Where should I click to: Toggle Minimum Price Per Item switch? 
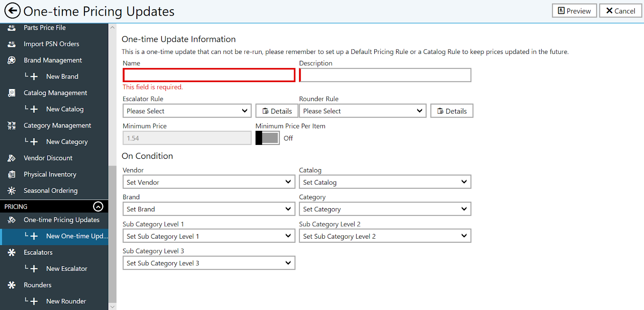(x=268, y=138)
